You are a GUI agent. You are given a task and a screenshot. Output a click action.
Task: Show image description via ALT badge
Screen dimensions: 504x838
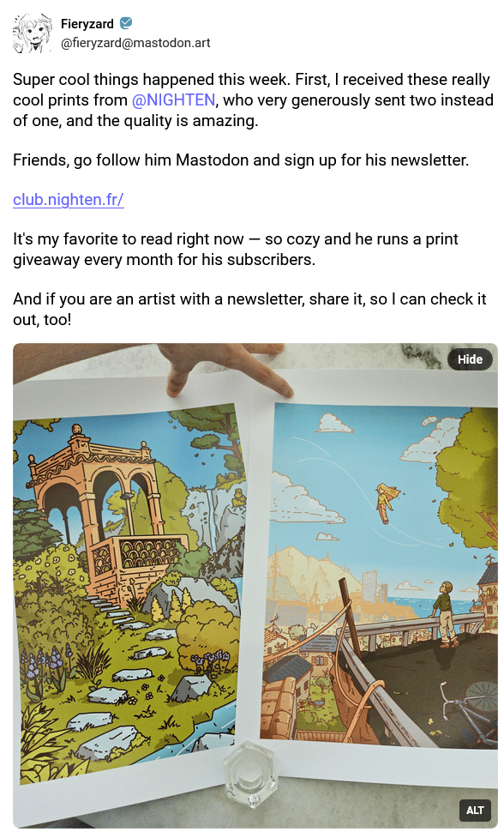(x=475, y=810)
